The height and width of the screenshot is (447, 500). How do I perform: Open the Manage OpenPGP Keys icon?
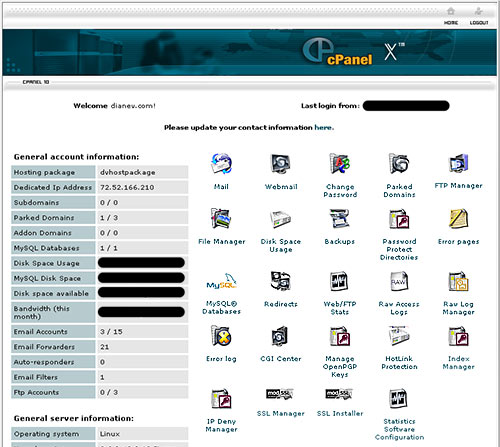click(x=340, y=336)
